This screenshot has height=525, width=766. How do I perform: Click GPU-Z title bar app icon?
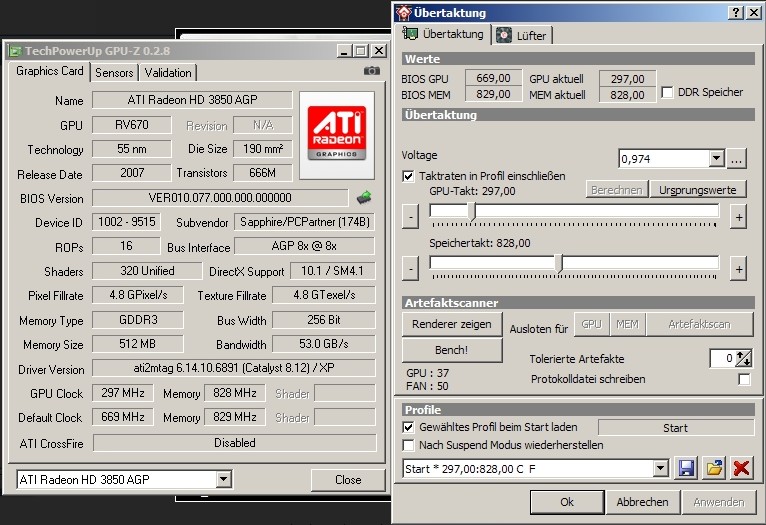click(x=16, y=51)
